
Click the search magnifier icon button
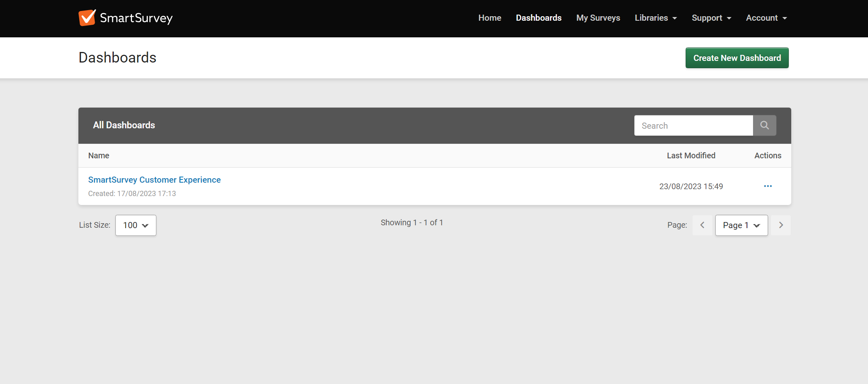[764, 125]
